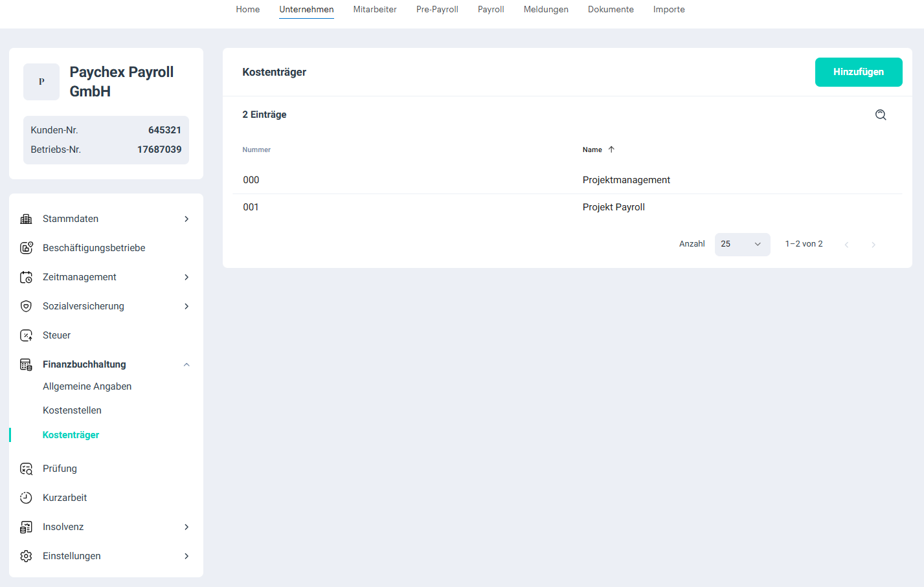Click the search magnifier icon in Kostenträger
This screenshot has width=924, height=587.
click(x=881, y=115)
